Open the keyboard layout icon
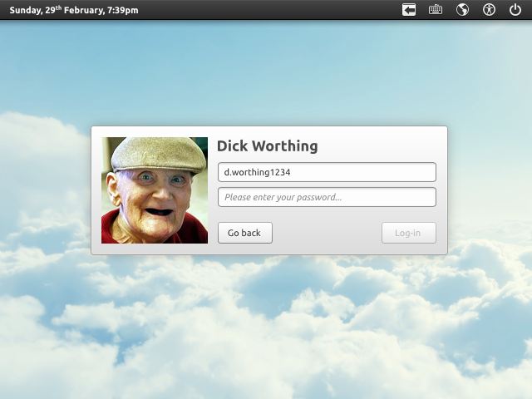The width and height of the screenshot is (532, 399). [x=436, y=10]
